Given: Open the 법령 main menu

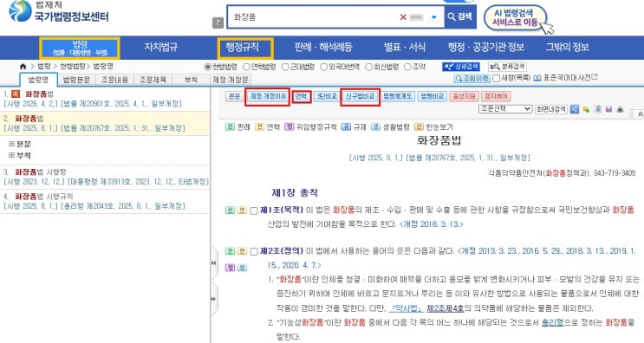Looking at the screenshot, I should (x=80, y=48).
